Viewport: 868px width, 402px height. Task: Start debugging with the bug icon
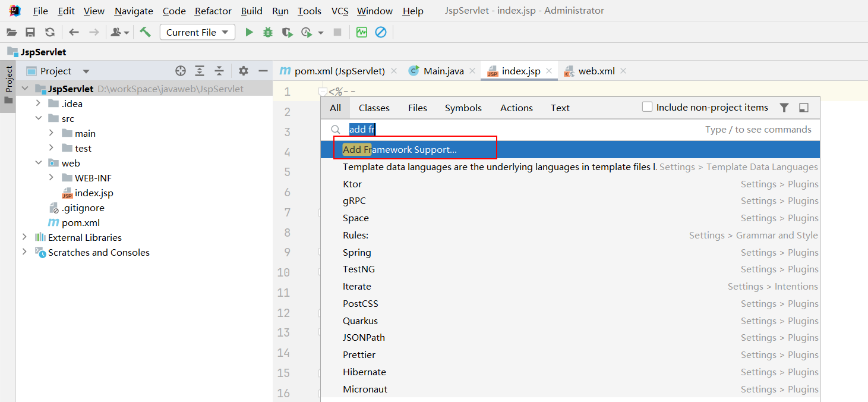tap(268, 32)
